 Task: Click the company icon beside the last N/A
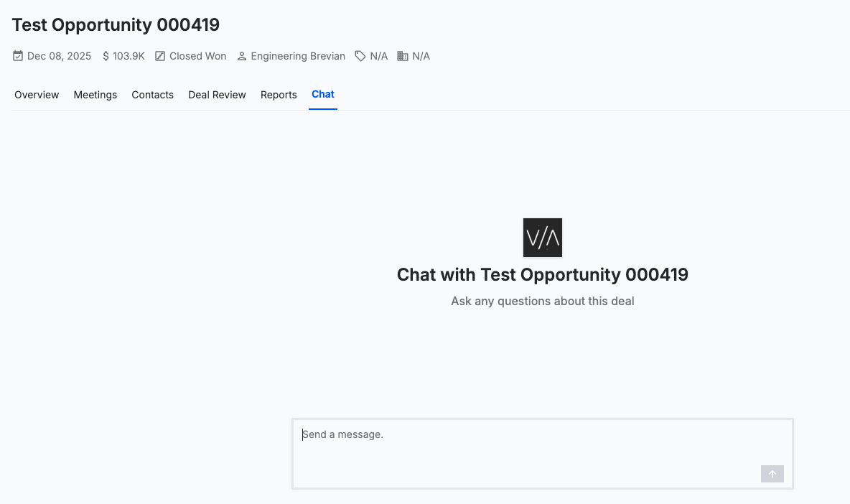pos(402,55)
